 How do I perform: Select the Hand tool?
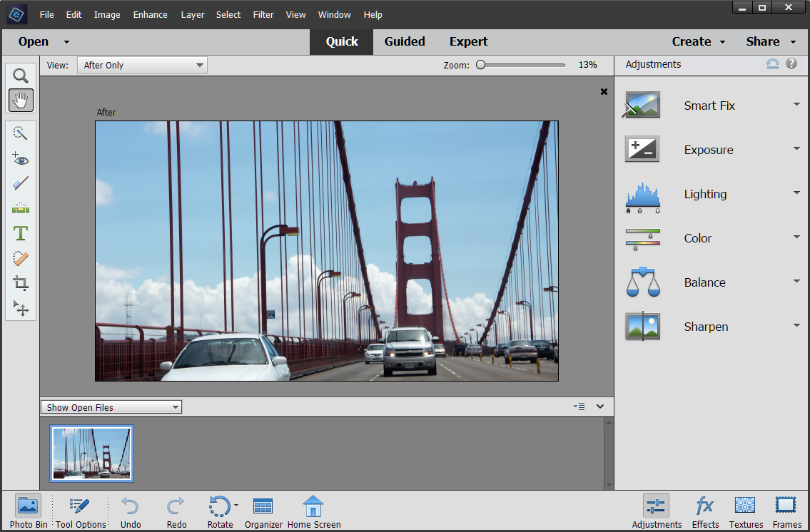click(x=20, y=100)
